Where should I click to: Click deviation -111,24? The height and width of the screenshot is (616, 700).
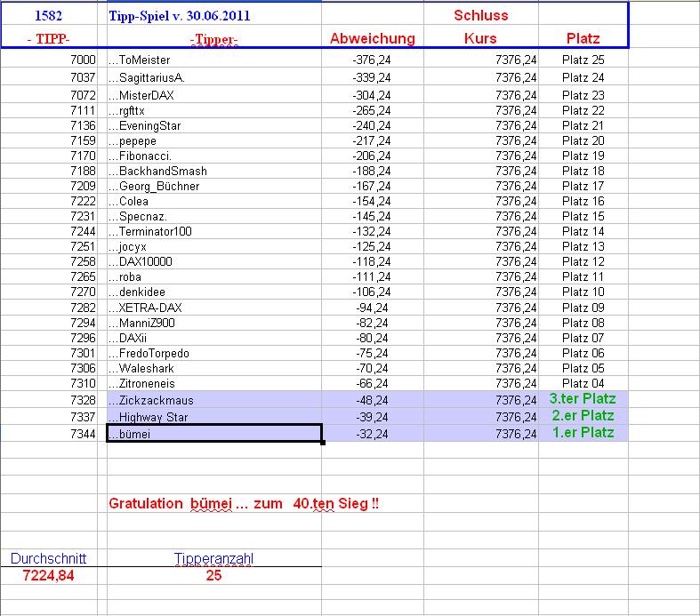click(372, 277)
